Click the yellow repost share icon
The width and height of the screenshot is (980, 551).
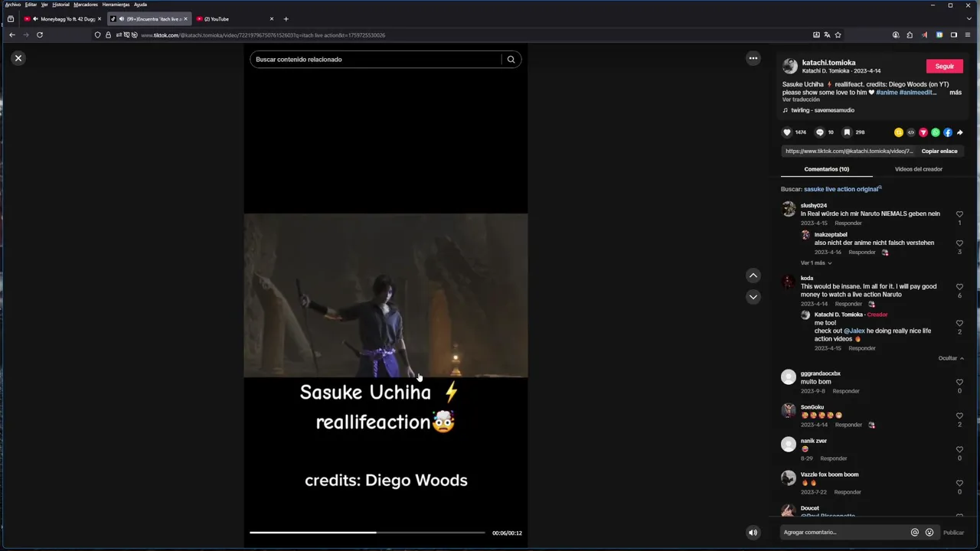click(x=899, y=132)
